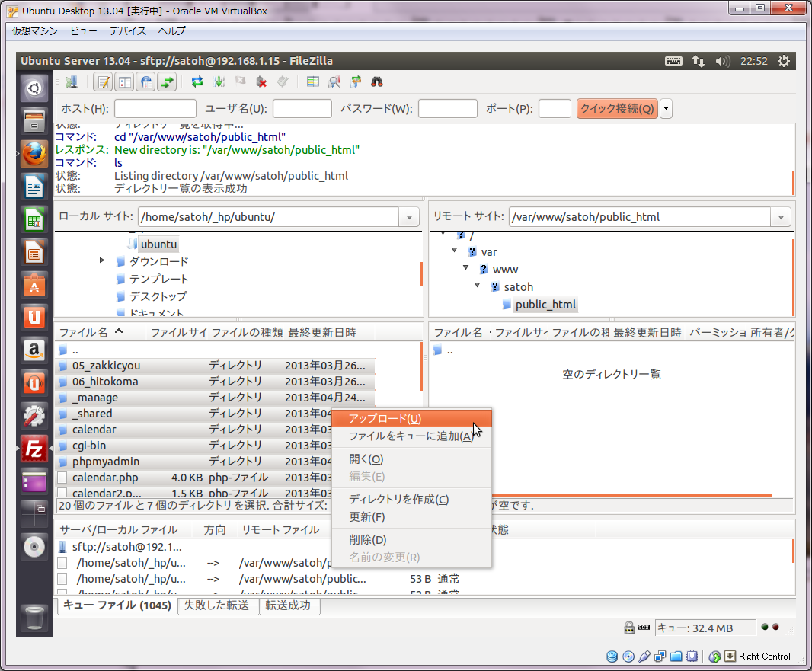812x671 pixels.
Task: Select the public_html node in remote tree
Action: (545, 305)
